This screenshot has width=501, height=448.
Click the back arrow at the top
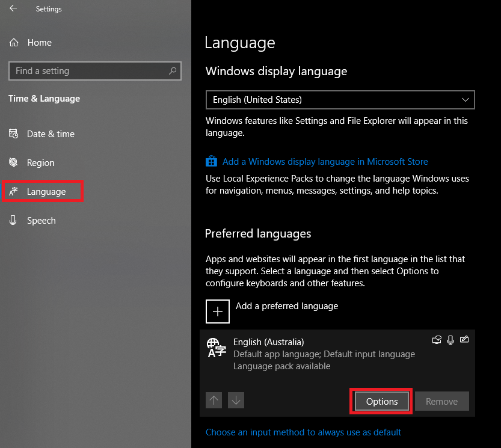[x=13, y=9]
